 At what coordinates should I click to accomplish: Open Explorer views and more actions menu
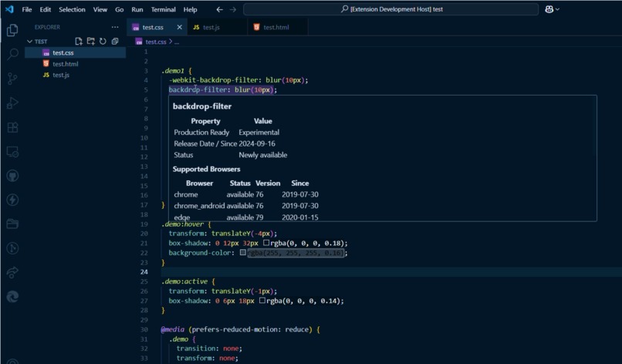point(115,27)
